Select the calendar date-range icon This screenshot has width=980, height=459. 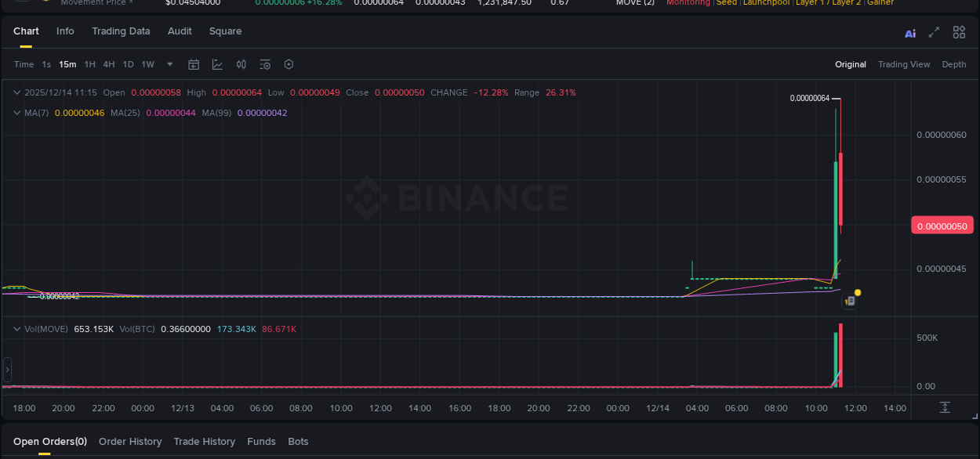194,64
